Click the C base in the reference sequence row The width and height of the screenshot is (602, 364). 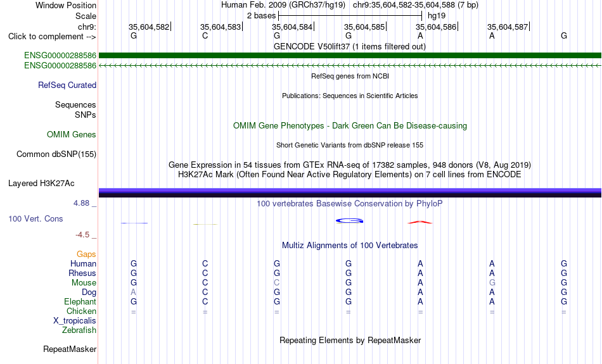coord(205,35)
